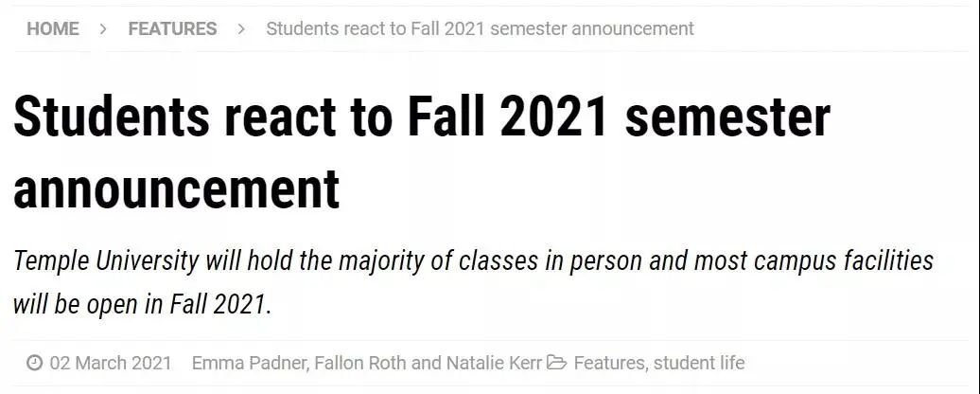Open the student life category link
This screenshot has width=980, height=394.
[699, 363]
